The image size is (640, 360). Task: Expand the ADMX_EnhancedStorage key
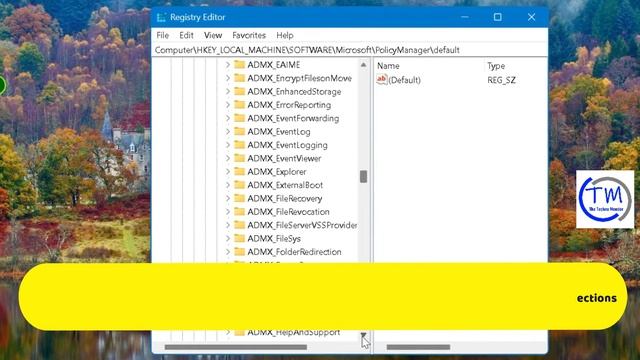click(x=228, y=91)
